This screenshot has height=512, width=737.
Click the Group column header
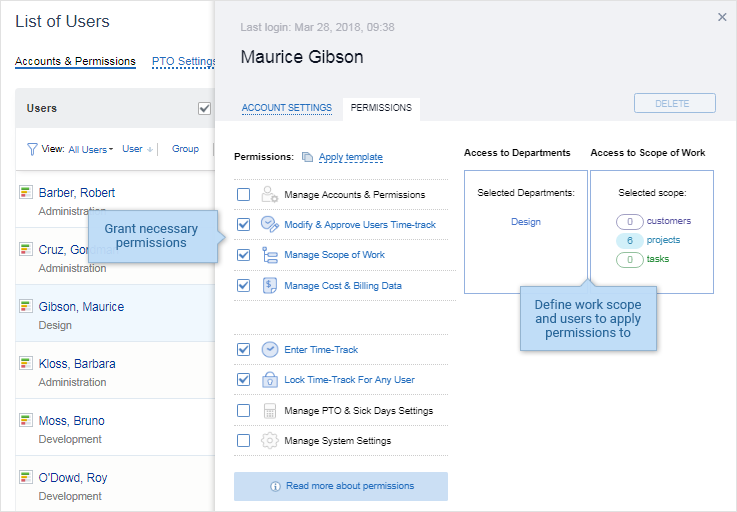185,149
